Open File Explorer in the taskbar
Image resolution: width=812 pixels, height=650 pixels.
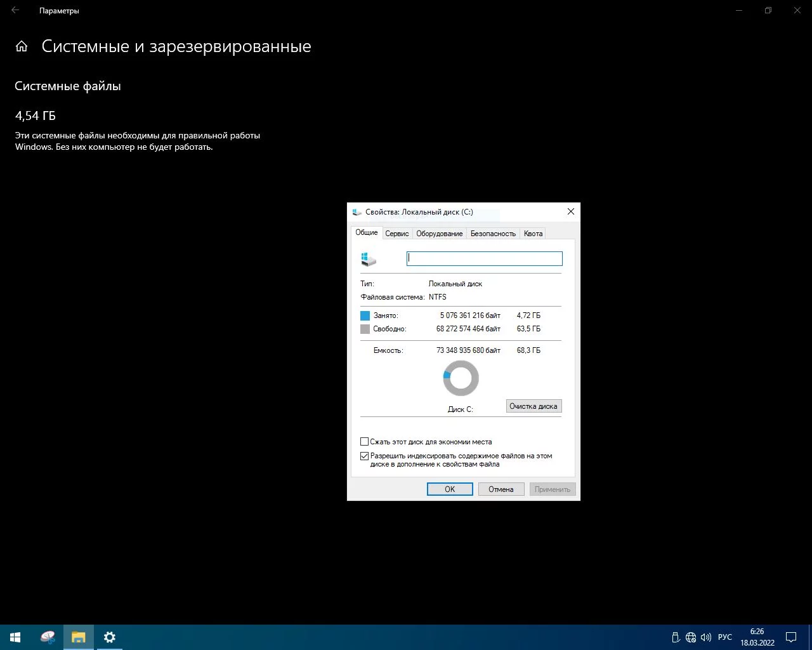tap(79, 637)
